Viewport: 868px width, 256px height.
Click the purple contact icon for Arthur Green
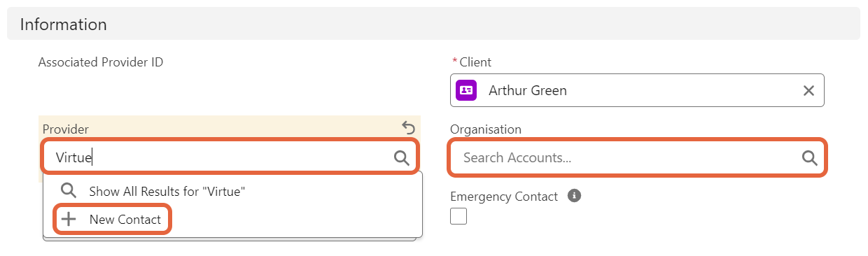[466, 90]
